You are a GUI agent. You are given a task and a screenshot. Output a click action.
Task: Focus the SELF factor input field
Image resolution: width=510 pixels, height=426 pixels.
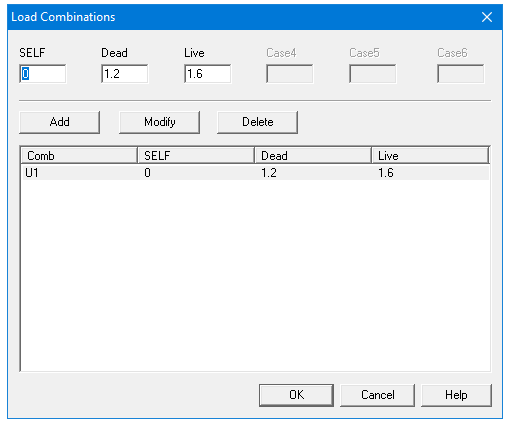pyautogui.click(x=43, y=74)
